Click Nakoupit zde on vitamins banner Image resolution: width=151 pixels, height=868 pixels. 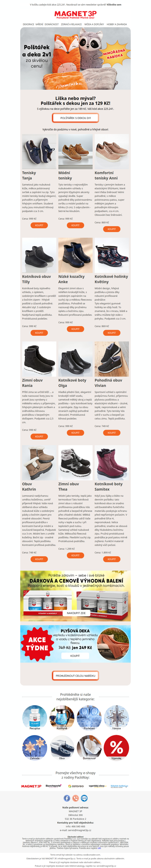pyautogui.click(x=76, y=613)
